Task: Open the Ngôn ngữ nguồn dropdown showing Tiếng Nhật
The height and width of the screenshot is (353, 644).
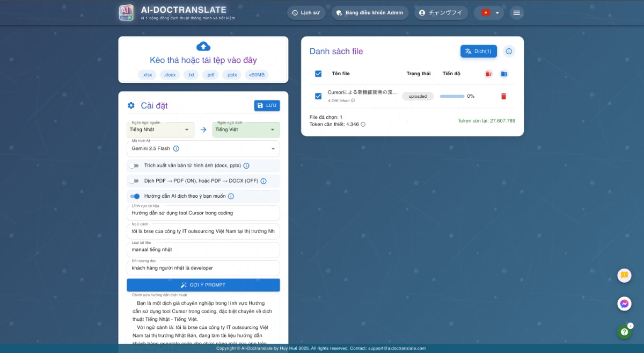Action: click(160, 129)
